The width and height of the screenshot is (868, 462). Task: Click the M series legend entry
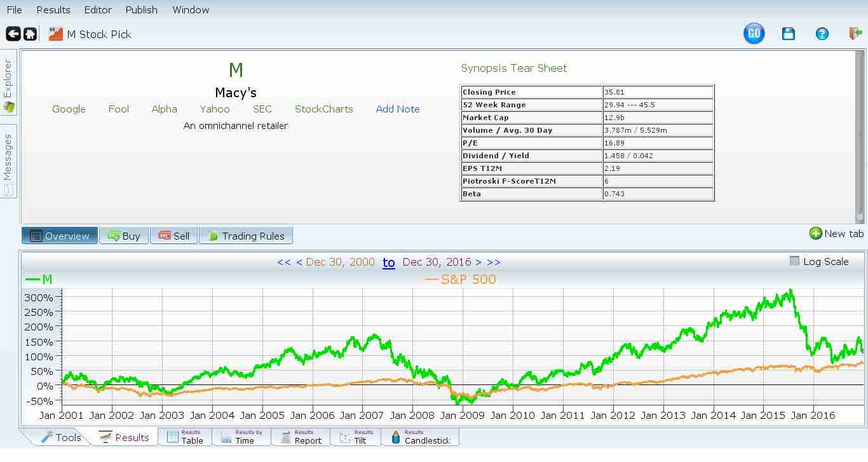pyautogui.click(x=39, y=279)
